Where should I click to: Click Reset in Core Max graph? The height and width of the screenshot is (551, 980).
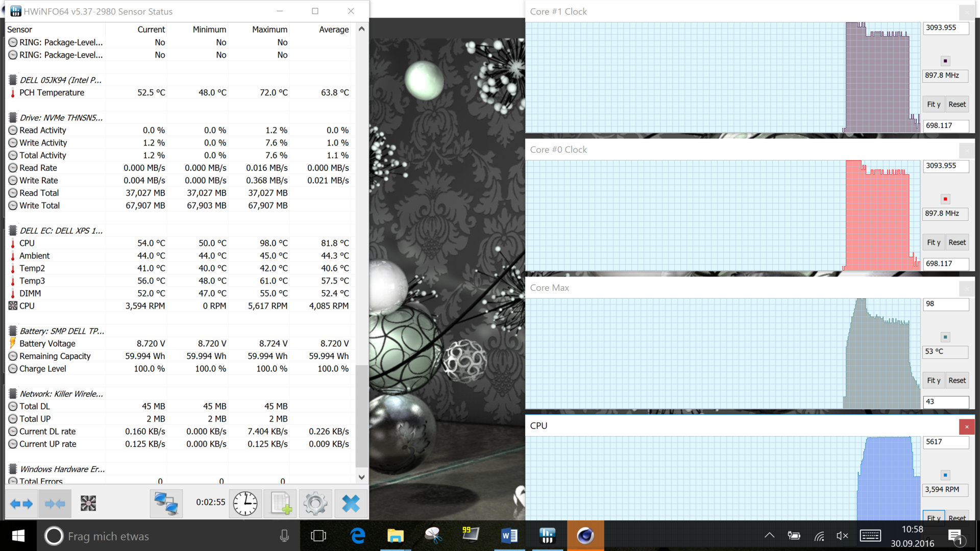click(x=957, y=381)
